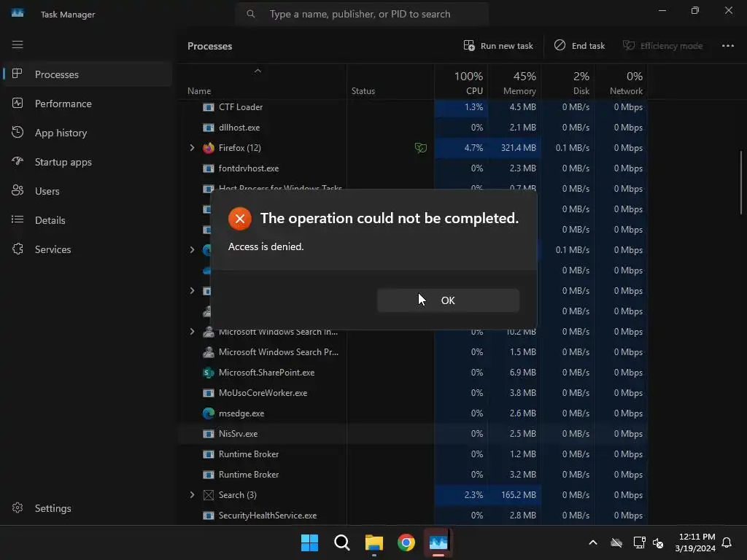Open Task Manager Settings
The height and width of the screenshot is (560, 747).
pos(87,508)
